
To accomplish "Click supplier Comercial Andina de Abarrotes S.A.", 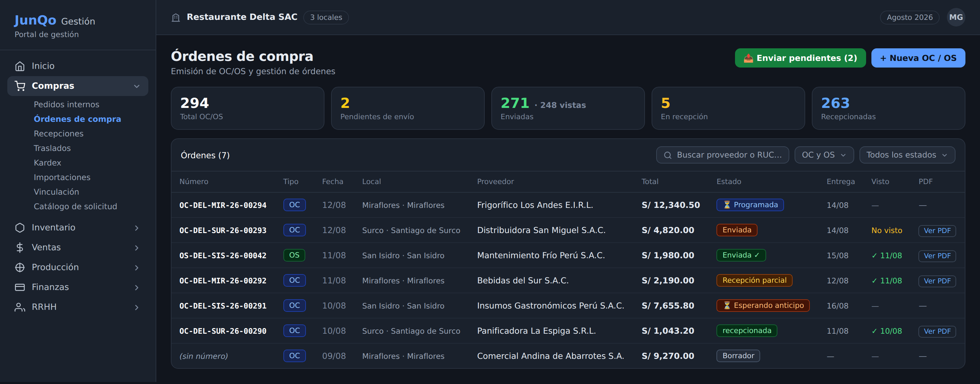I will pos(551,356).
